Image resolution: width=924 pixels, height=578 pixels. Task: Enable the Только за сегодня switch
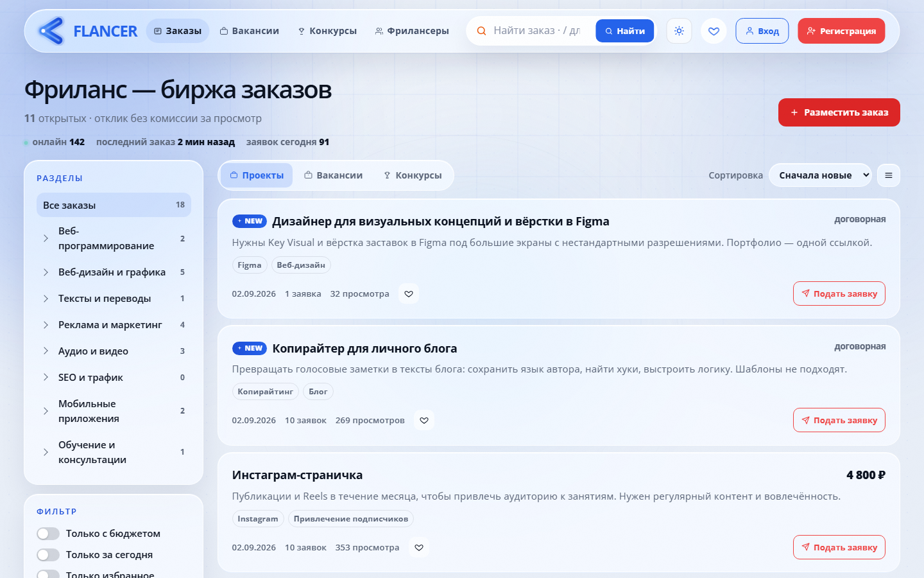(48, 555)
